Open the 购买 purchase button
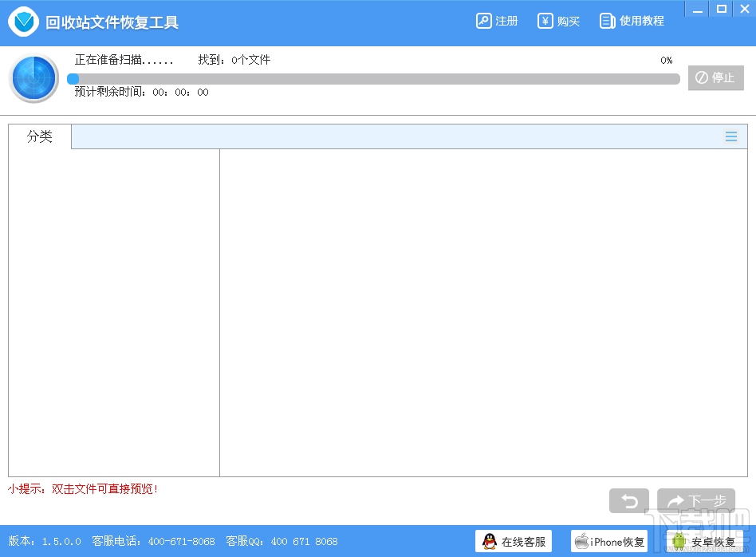 [x=558, y=22]
